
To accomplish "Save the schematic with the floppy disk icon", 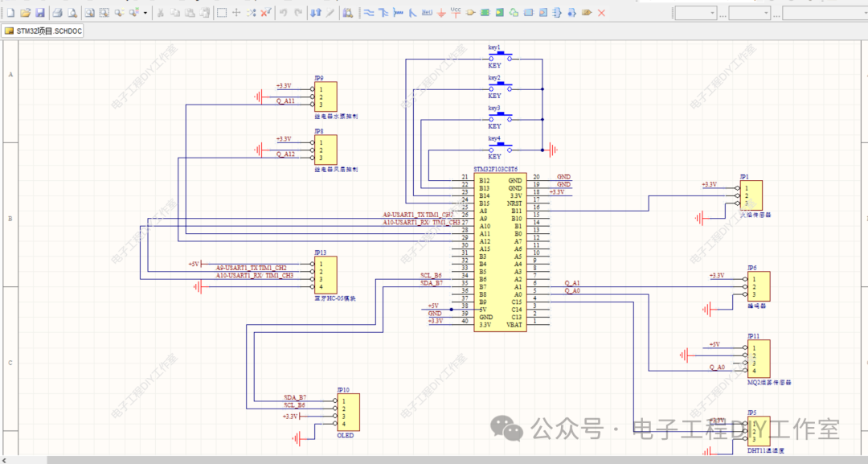I will pyautogui.click(x=40, y=13).
